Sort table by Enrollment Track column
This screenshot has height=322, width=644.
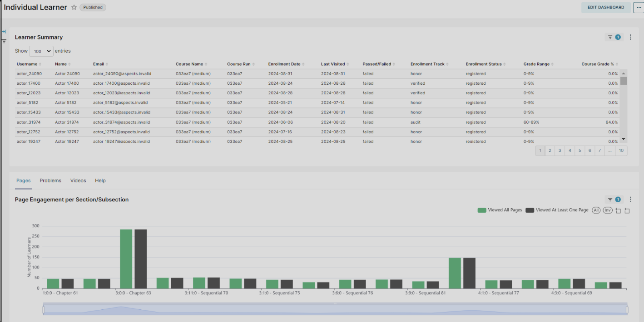click(x=430, y=64)
